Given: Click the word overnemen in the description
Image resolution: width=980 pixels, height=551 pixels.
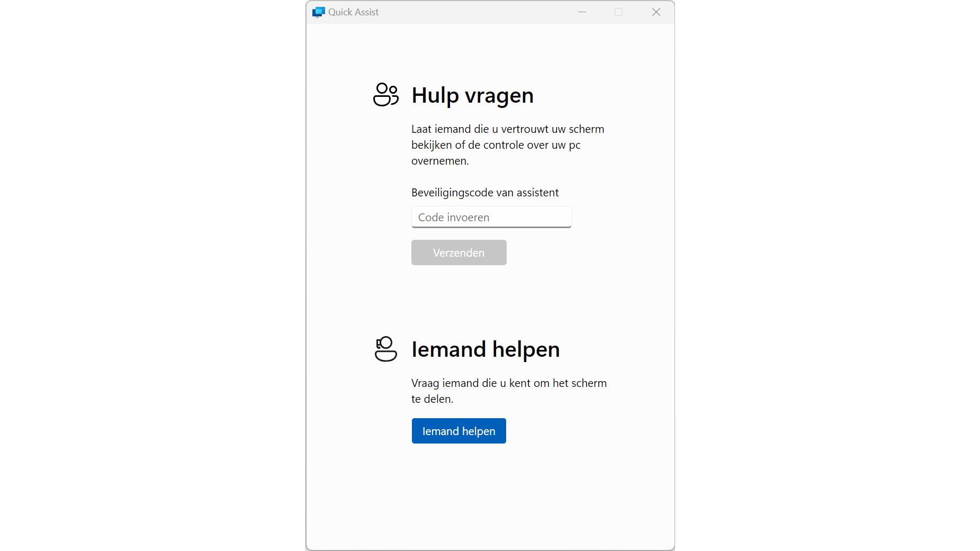Looking at the screenshot, I should 439,161.
